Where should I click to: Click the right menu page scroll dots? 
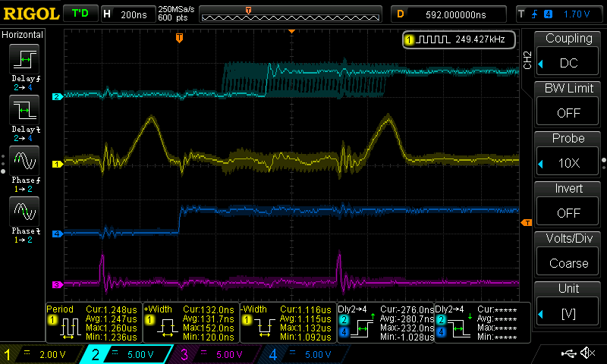604,163
